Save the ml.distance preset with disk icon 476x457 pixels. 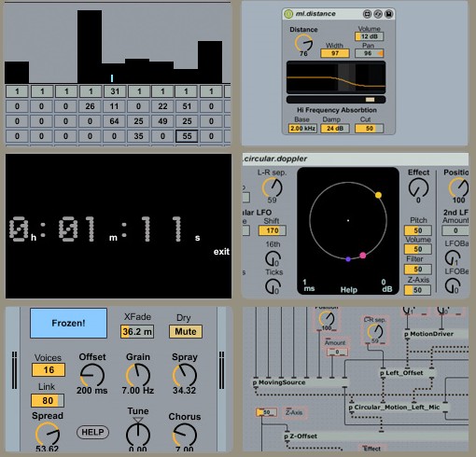click(389, 14)
